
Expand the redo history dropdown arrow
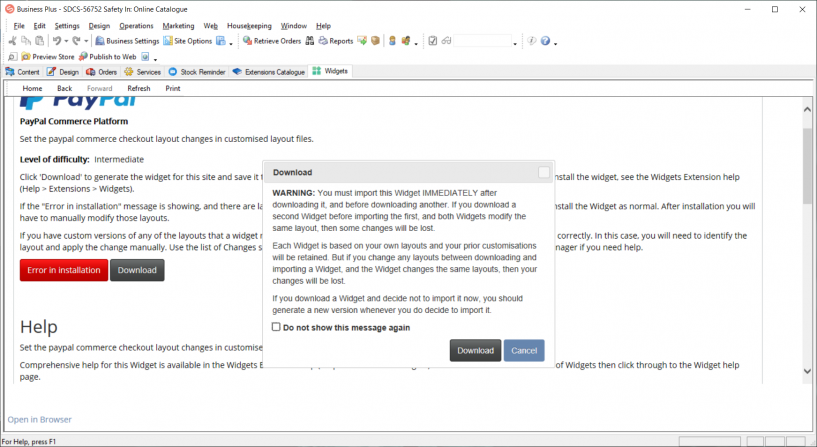click(87, 42)
